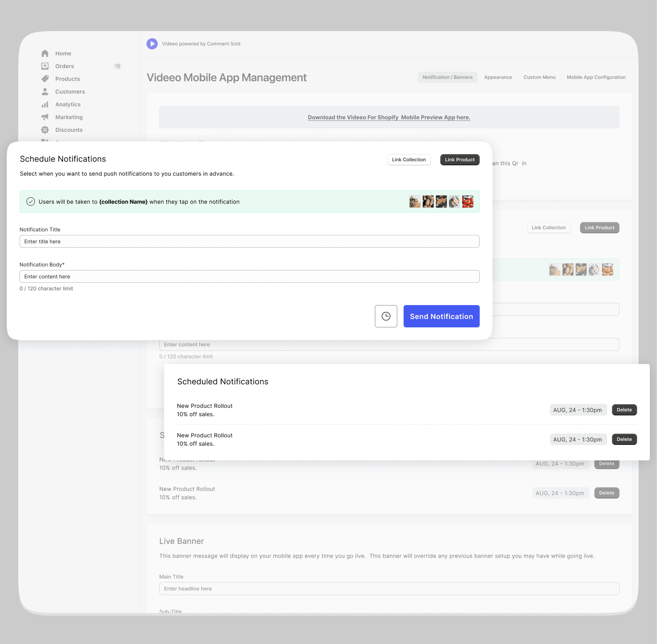Image resolution: width=657 pixels, height=644 pixels.
Task: Click the Send Notification button
Action: (441, 316)
